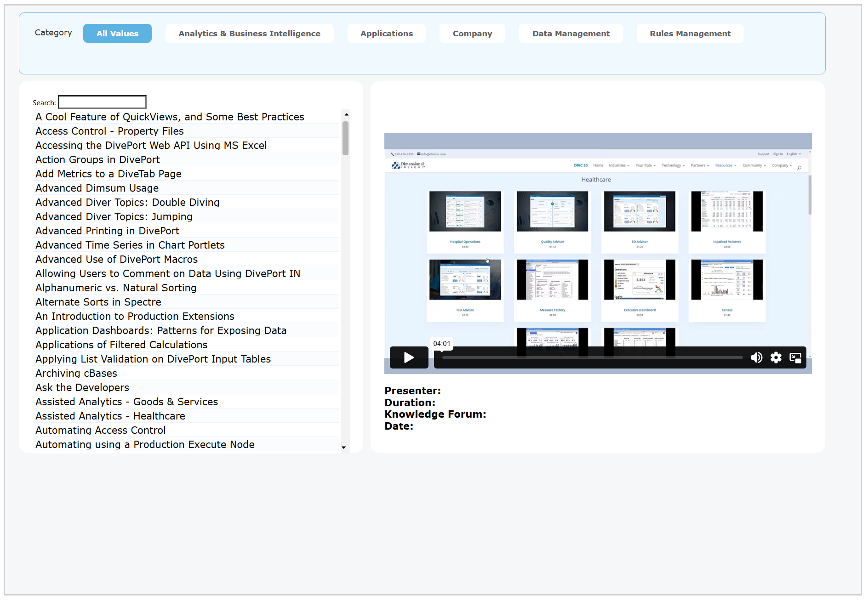This screenshot has width=868, height=601.
Task: Play the video in the player
Action: [x=409, y=357]
